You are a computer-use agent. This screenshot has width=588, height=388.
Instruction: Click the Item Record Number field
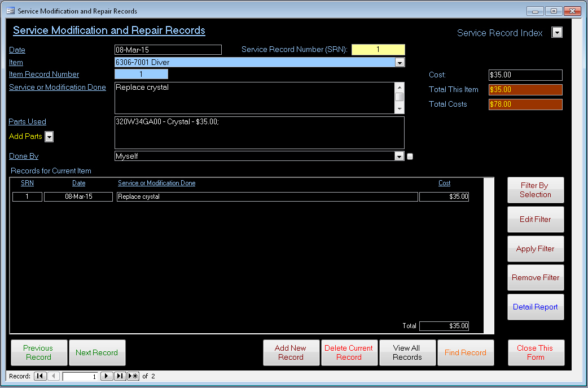coord(141,75)
